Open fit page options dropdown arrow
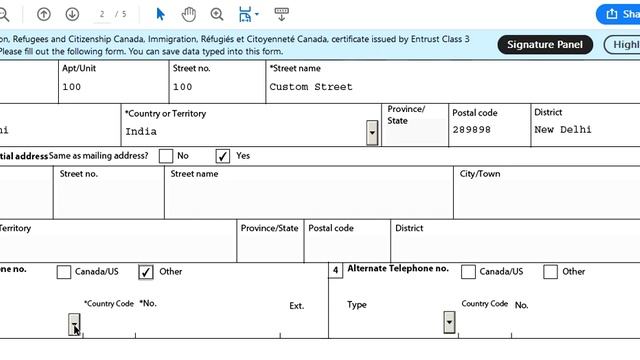 coord(257,14)
